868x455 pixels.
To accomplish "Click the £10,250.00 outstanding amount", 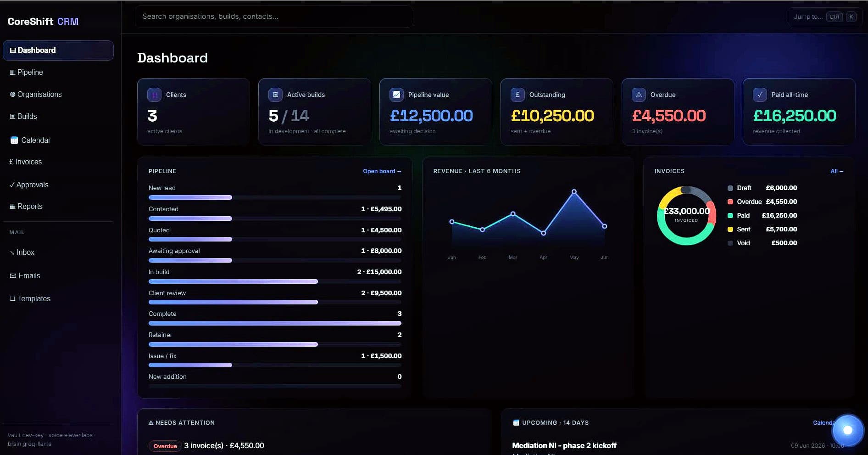I will tap(552, 116).
